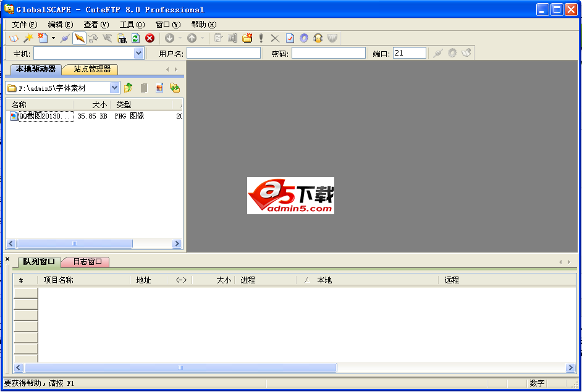582x392 pixels.
Task: Open the Download icon's dropdown arrow
Action: click(180, 38)
